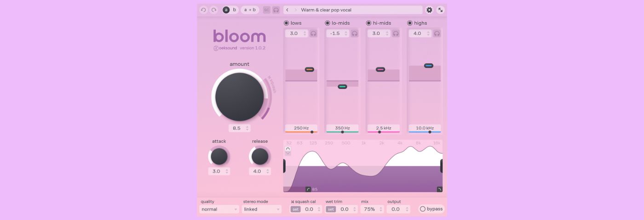Click the large amount knob
Screen dimensions: 644x220
(x=239, y=96)
